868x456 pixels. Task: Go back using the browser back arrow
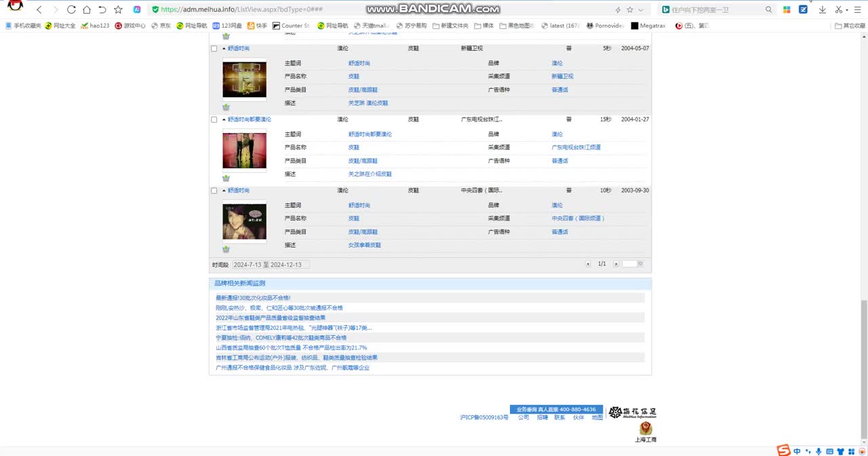click(39, 9)
